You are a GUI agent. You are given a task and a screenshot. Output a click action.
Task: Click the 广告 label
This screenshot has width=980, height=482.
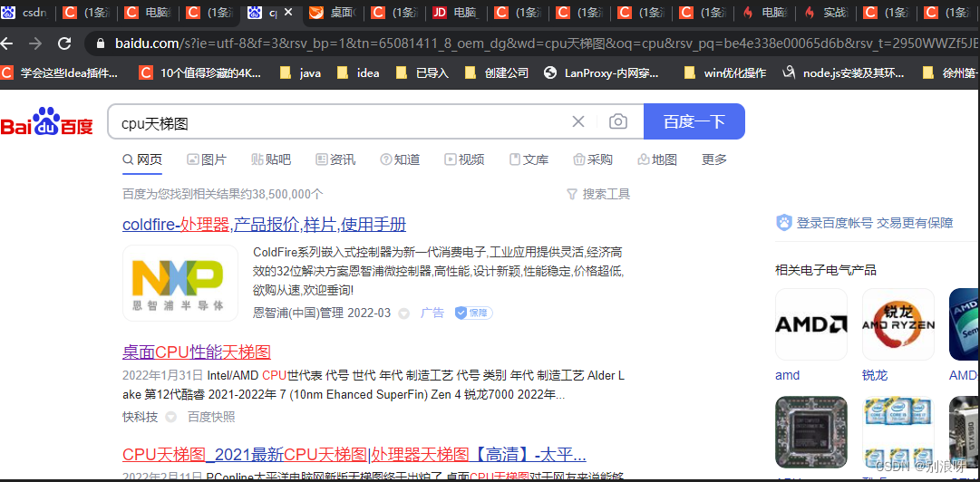click(x=432, y=313)
